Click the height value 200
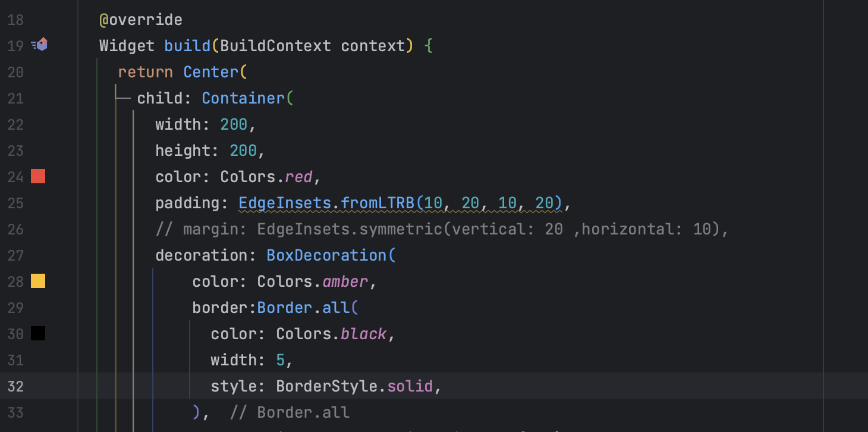The width and height of the screenshot is (868, 432). click(243, 151)
